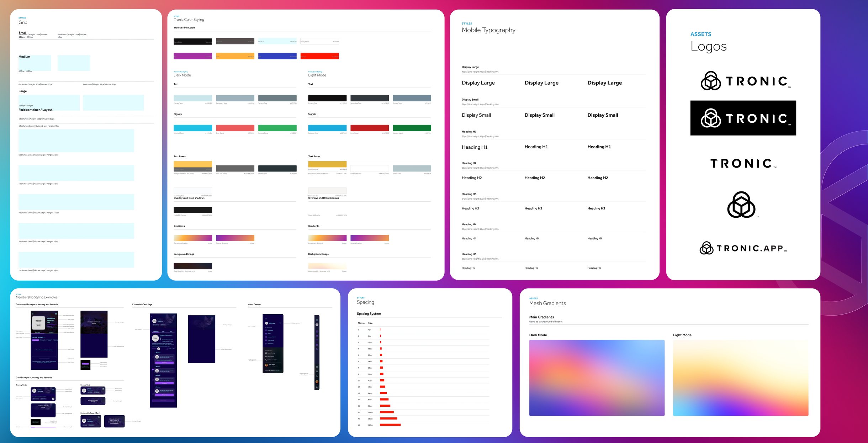
Task: Click the 'Mobile Typography' title
Action: (488, 30)
